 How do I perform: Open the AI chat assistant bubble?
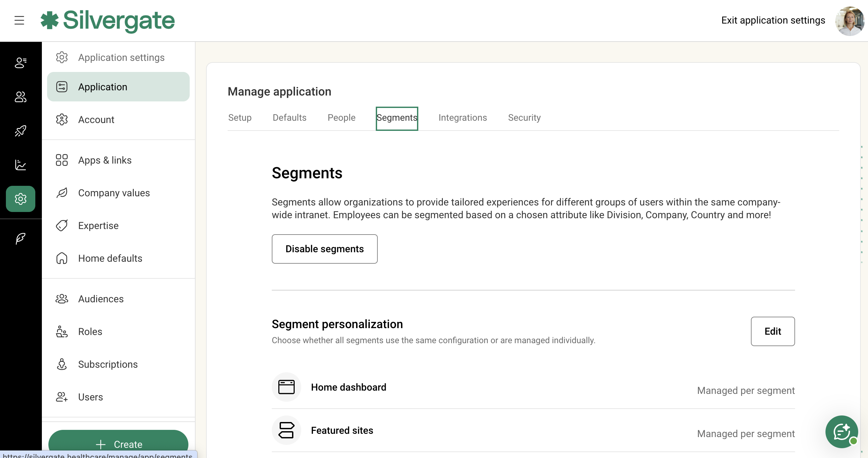(842, 432)
